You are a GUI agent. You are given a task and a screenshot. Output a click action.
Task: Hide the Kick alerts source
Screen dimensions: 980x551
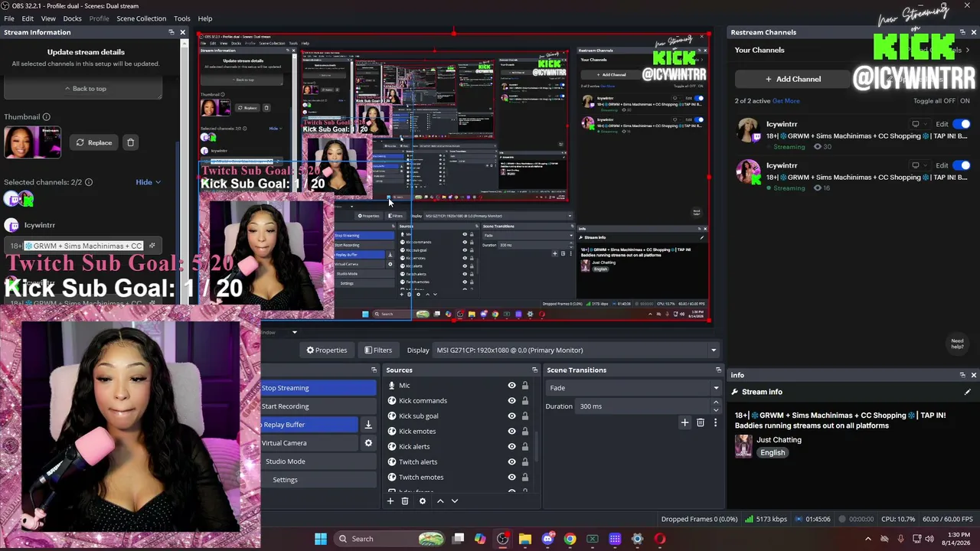point(511,447)
